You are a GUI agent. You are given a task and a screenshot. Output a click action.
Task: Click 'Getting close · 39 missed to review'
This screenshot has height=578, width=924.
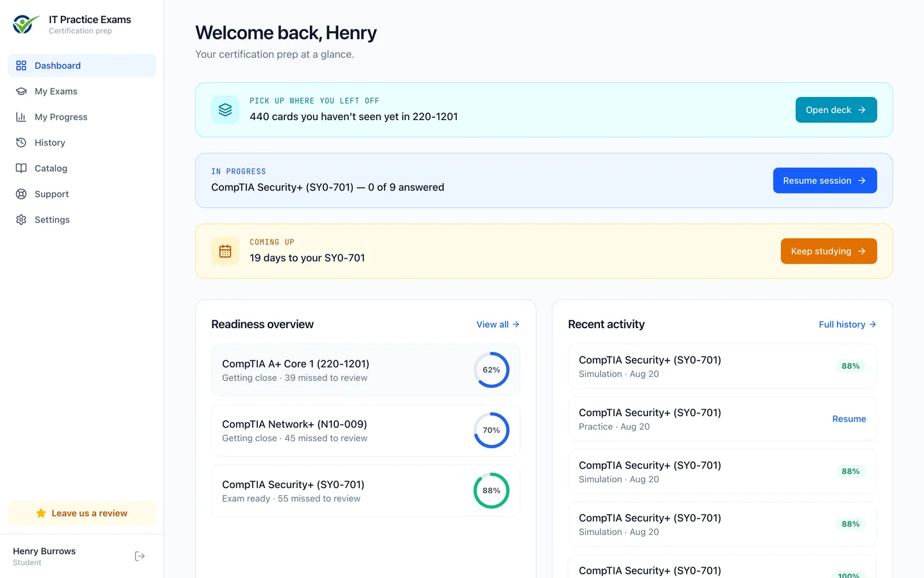coord(295,378)
